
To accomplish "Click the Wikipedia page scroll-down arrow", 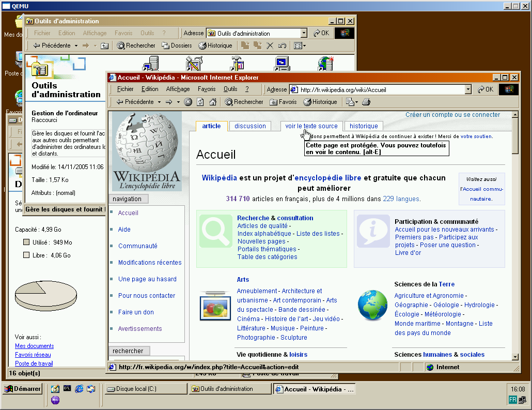I will pos(515,357).
